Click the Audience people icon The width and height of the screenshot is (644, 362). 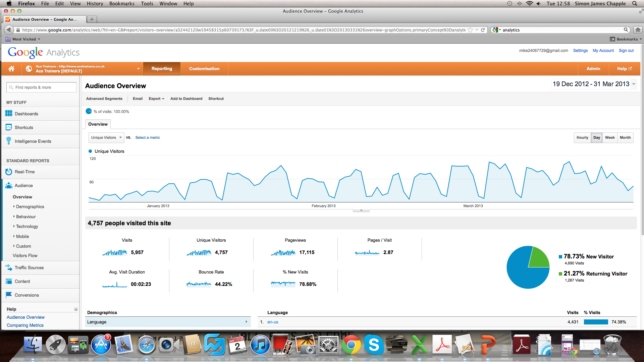[x=9, y=185]
